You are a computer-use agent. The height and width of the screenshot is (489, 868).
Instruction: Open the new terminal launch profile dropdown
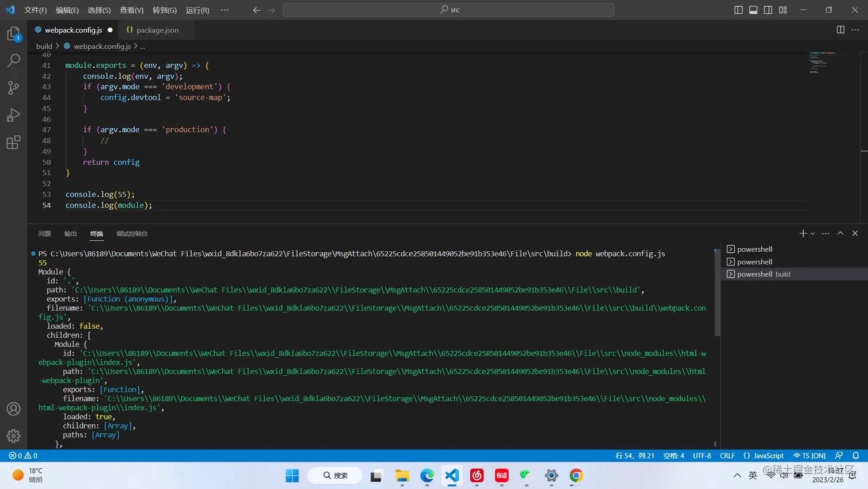[x=813, y=233]
